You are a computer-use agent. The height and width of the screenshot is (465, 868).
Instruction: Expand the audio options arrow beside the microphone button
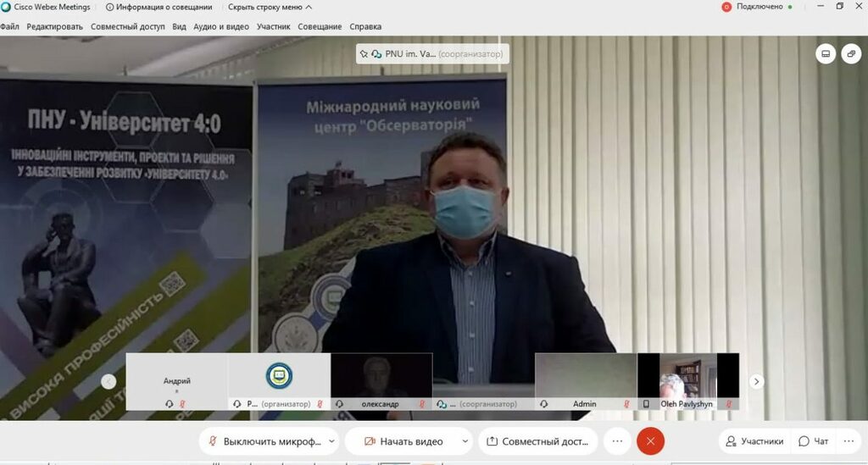(x=331, y=441)
